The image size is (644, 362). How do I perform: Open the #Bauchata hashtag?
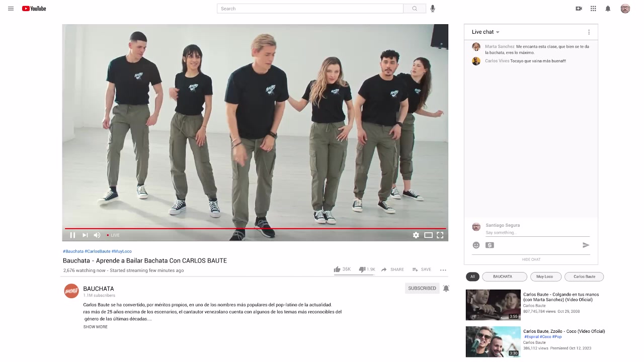coord(73,251)
